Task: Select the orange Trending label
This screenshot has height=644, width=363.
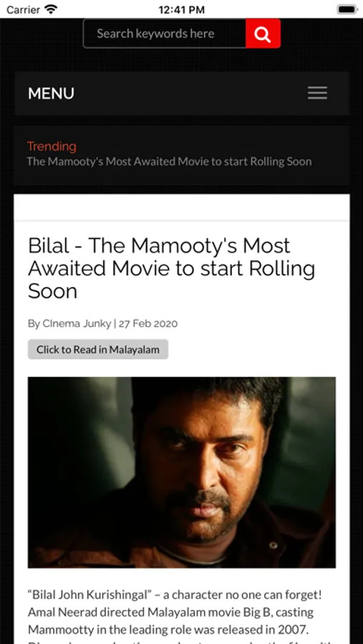Action: (52, 146)
